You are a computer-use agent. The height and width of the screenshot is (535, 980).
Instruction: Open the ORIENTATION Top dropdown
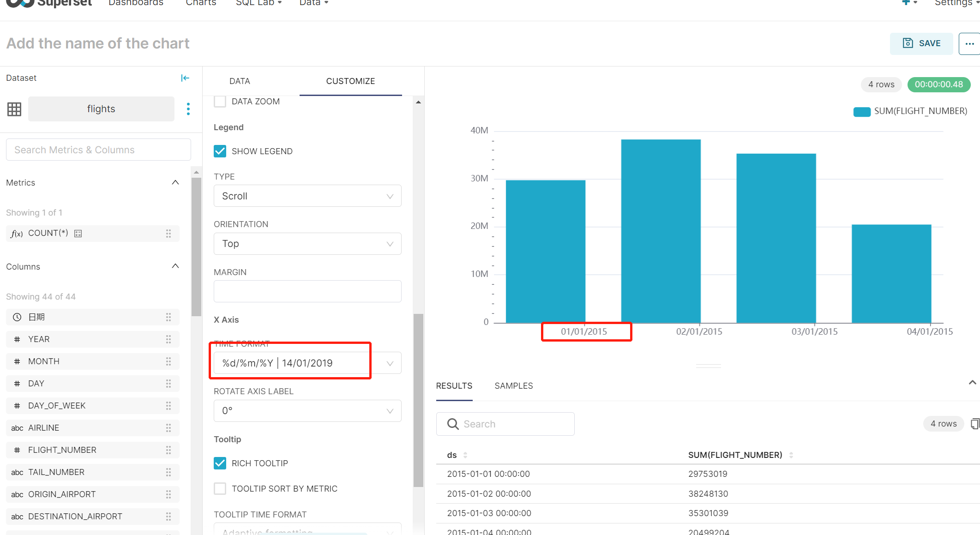(x=307, y=244)
